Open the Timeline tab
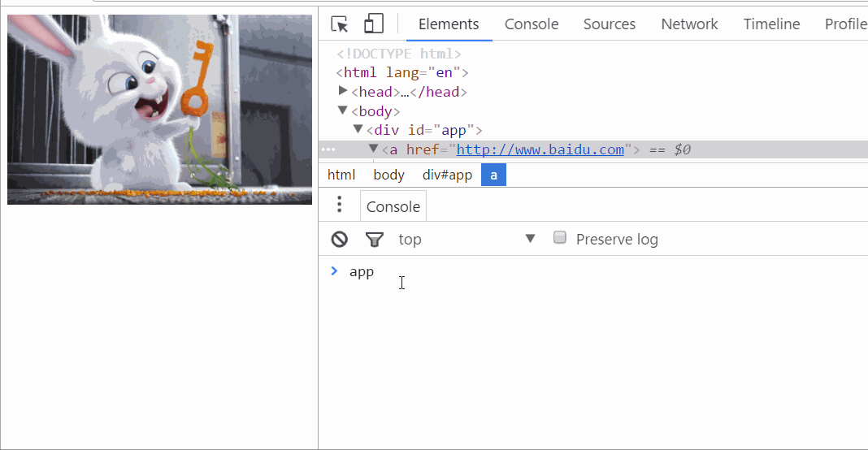This screenshot has height=450, width=868. [771, 24]
